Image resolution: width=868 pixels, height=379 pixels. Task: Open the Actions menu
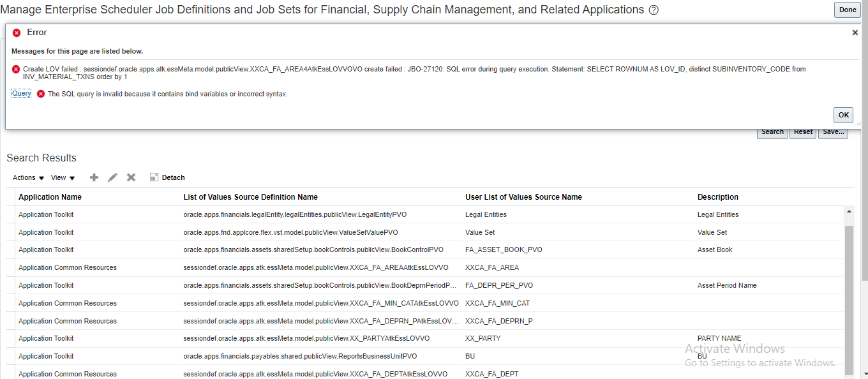(24, 177)
